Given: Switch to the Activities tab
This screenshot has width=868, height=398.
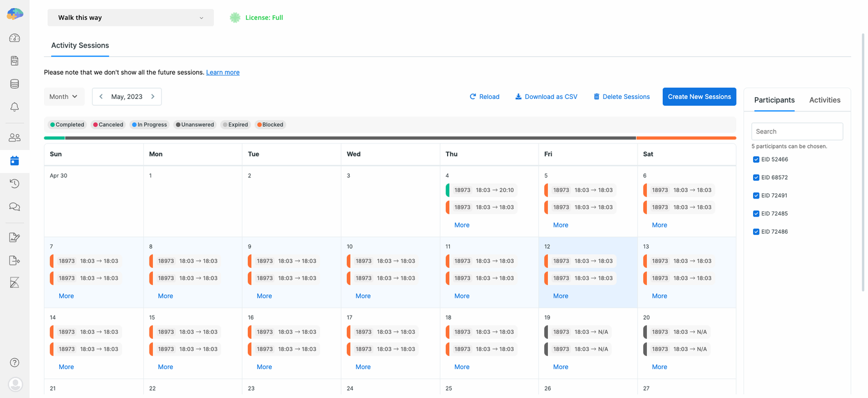Looking at the screenshot, I should tap(825, 100).
